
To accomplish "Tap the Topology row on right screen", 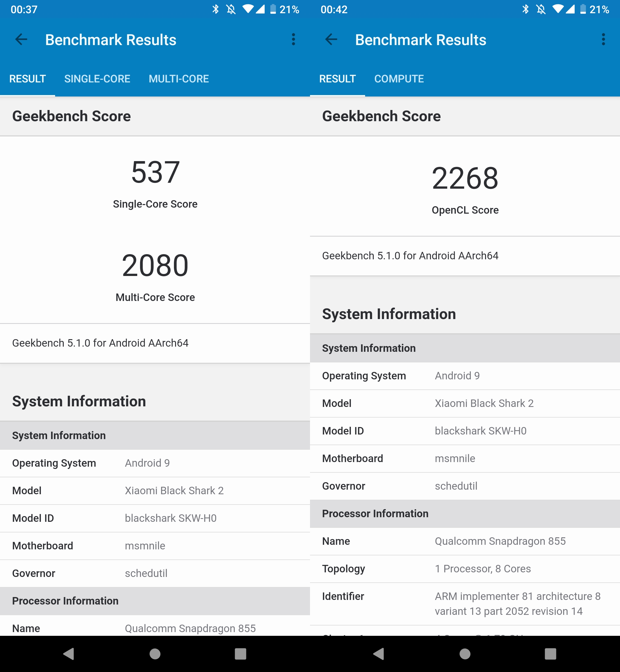I will pyautogui.click(x=465, y=569).
